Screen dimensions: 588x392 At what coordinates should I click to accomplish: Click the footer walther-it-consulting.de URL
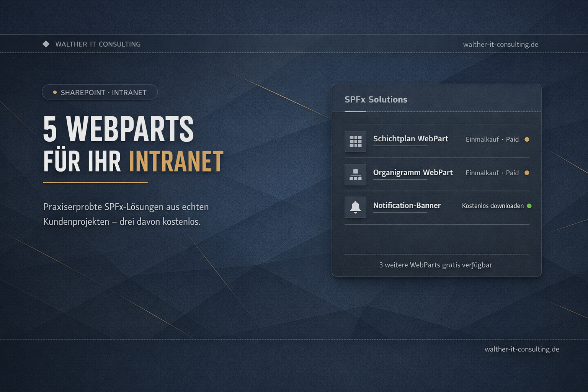click(x=522, y=349)
